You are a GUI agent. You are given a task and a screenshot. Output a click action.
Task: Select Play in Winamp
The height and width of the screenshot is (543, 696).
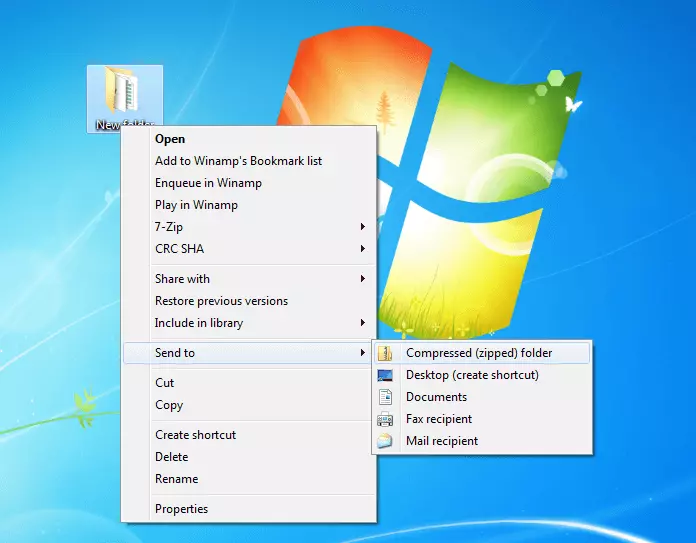click(249, 205)
